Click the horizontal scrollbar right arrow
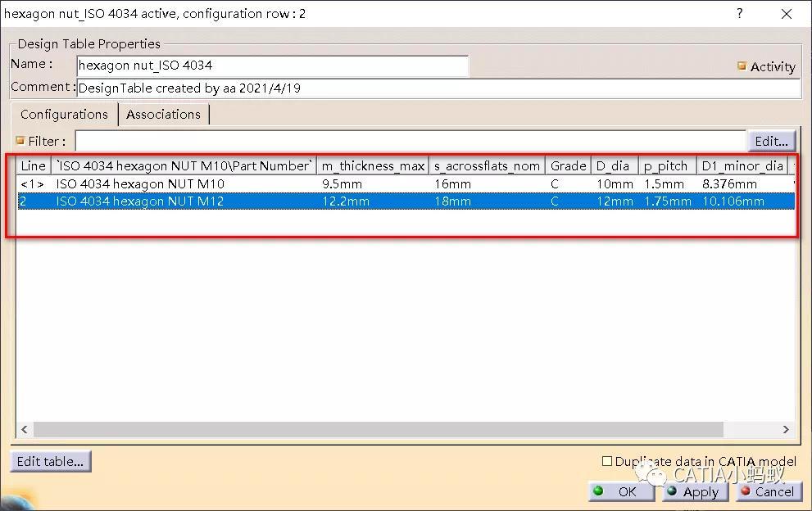This screenshot has height=511, width=812. tap(786, 429)
